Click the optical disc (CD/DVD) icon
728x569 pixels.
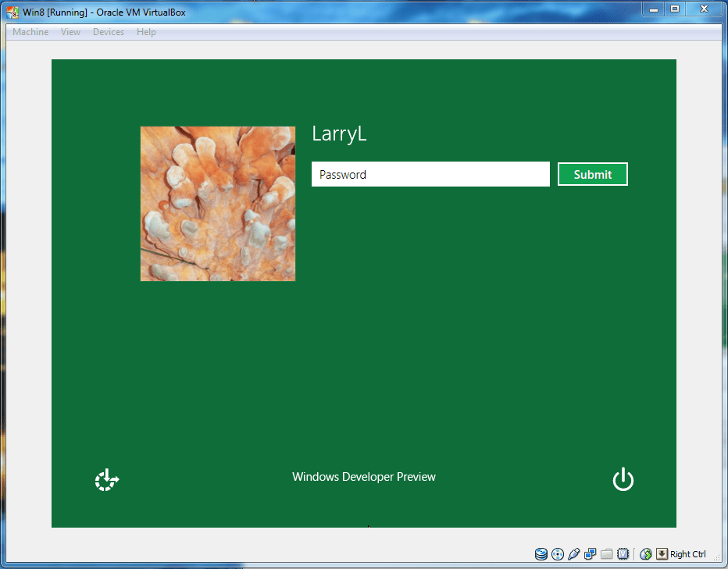[x=558, y=553]
